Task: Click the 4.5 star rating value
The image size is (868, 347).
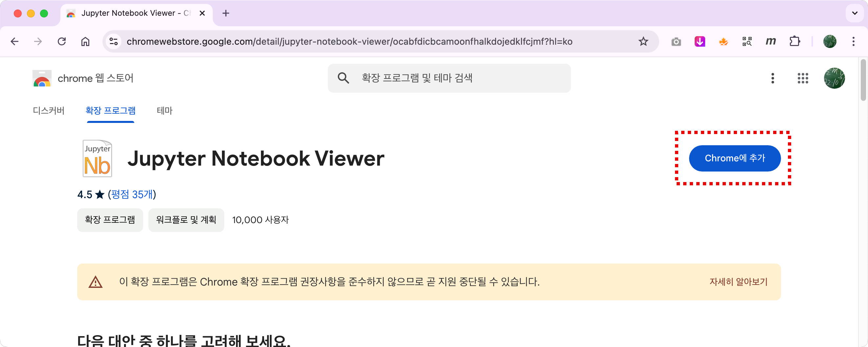Action: tap(85, 195)
